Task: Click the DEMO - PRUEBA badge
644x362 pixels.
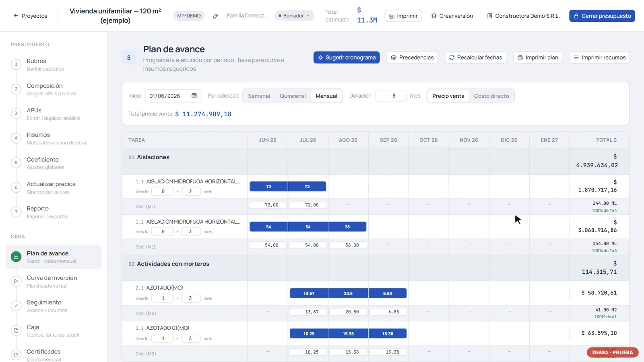Action: [x=612, y=352]
